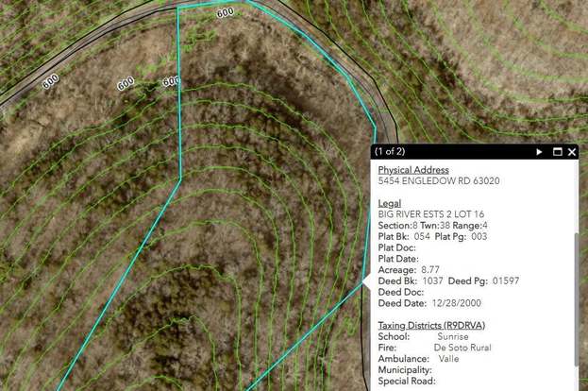The image size is (588, 391).
Task: Maximize the parcel info popup
Action: [558, 152]
